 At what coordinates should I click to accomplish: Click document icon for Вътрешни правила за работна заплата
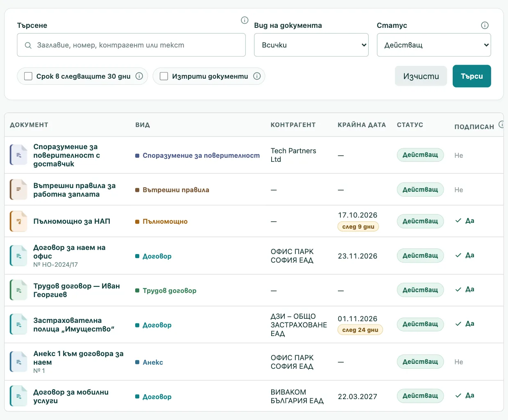click(18, 189)
